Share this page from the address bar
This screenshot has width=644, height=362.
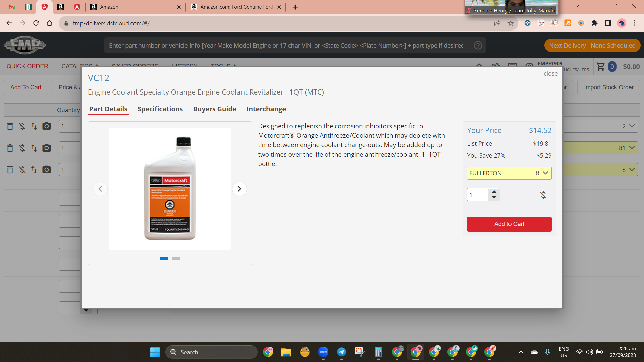click(497, 23)
